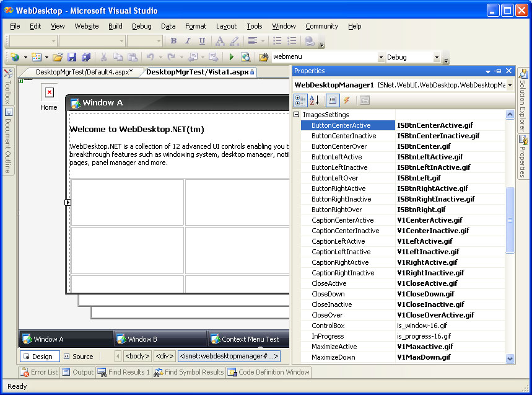Open the WebDesktopManager1 object selector dropdown

(510, 85)
